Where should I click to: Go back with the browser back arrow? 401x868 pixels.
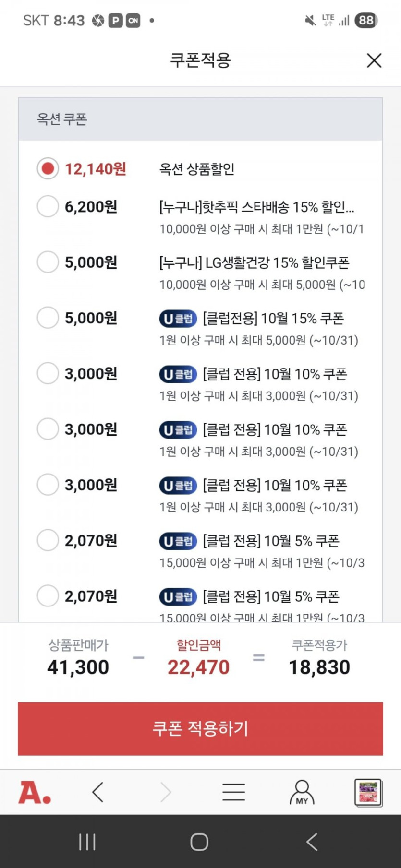[98, 792]
